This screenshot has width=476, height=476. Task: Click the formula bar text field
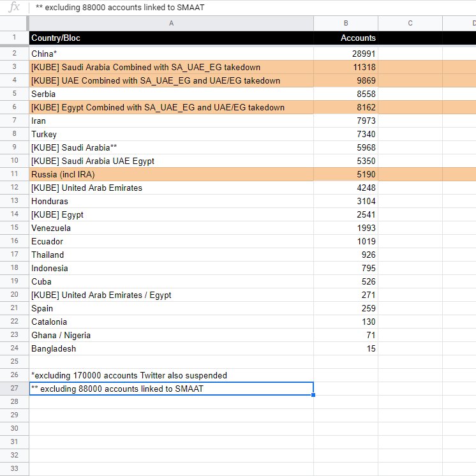253,7
